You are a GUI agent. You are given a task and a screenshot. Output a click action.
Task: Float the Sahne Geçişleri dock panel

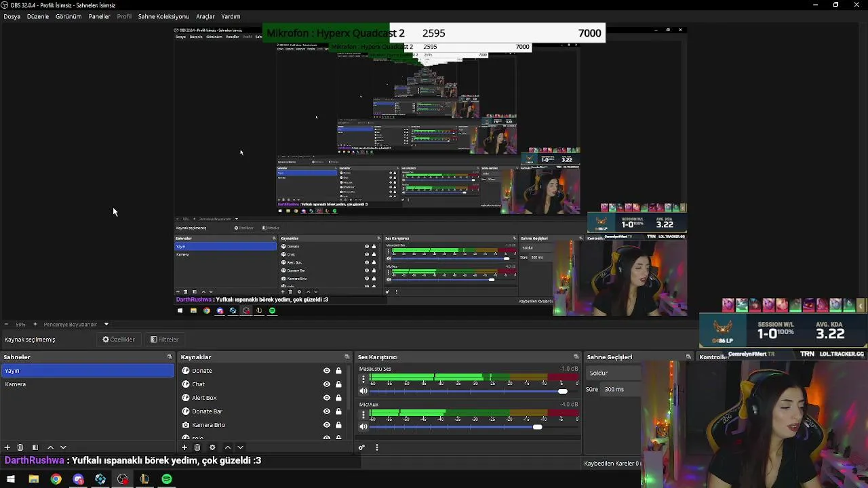(688, 357)
